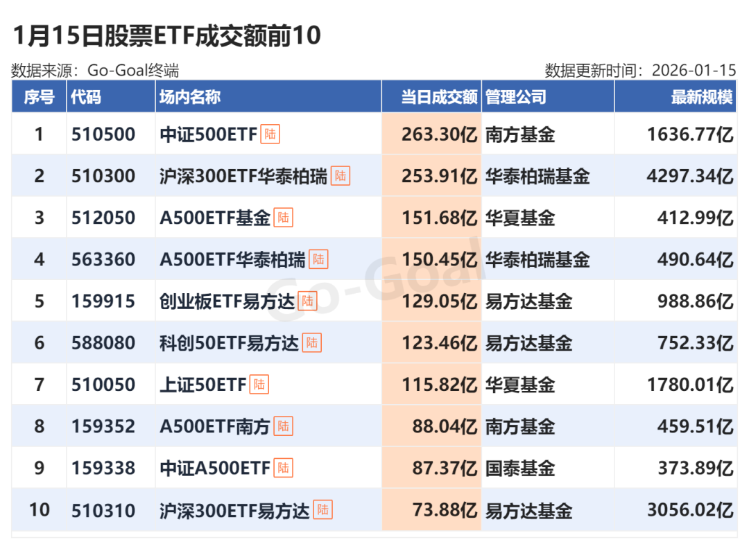Click fund size 1780.01亿
The height and width of the screenshot is (560, 749).
[x=690, y=385]
